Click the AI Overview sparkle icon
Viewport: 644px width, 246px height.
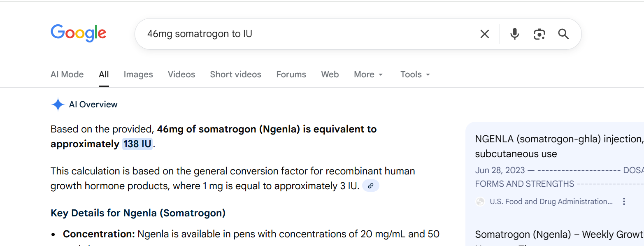click(x=58, y=105)
